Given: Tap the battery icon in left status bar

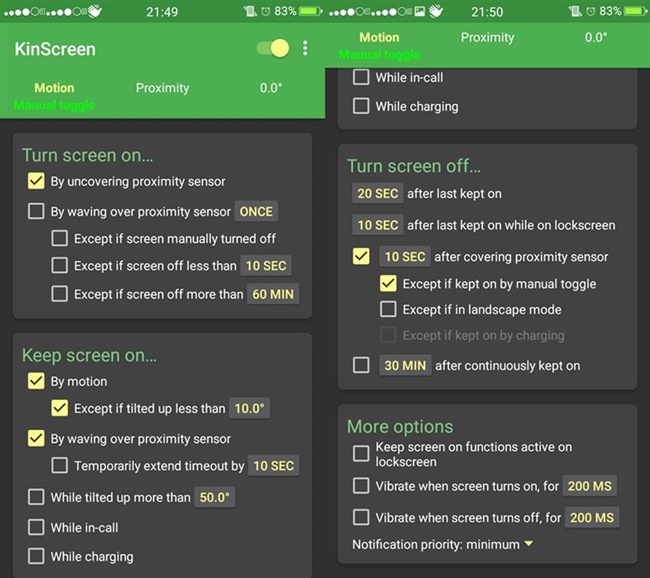Looking at the screenshot, I should [x=310, y=11].
